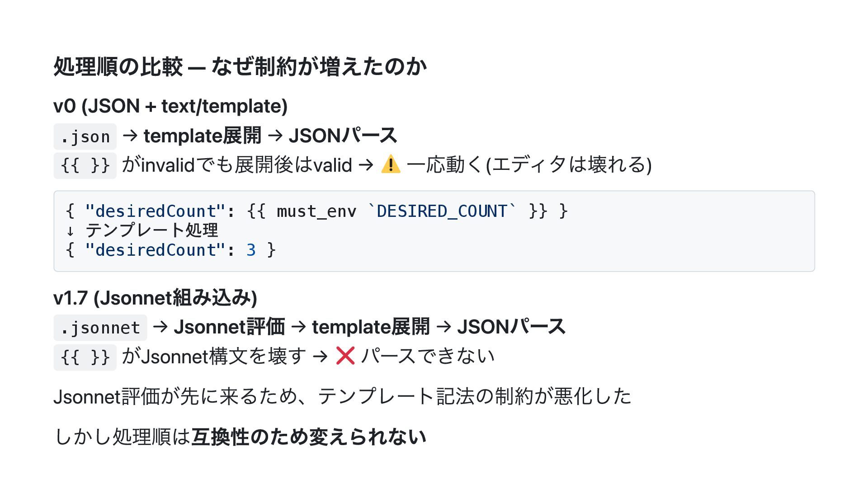Click the arrow right after .jsonnet chip
Image resolution: width=868 pixels, height=488 pixels.
click(160, 327)
